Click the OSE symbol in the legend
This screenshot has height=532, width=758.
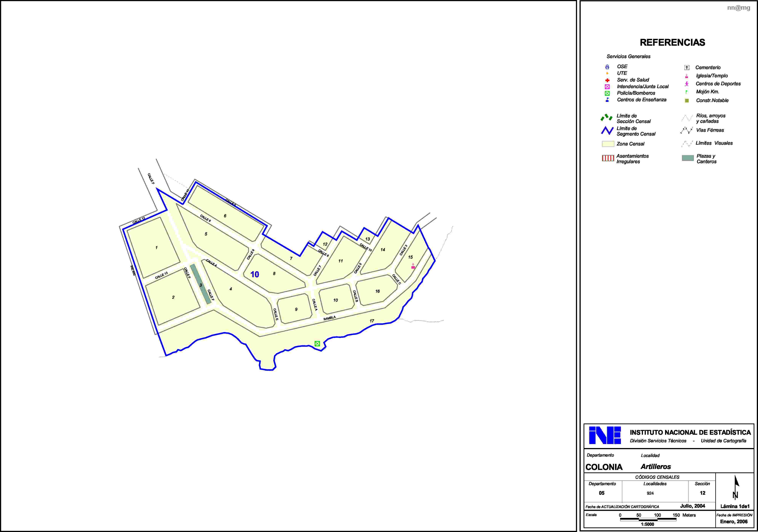(607, 67)
